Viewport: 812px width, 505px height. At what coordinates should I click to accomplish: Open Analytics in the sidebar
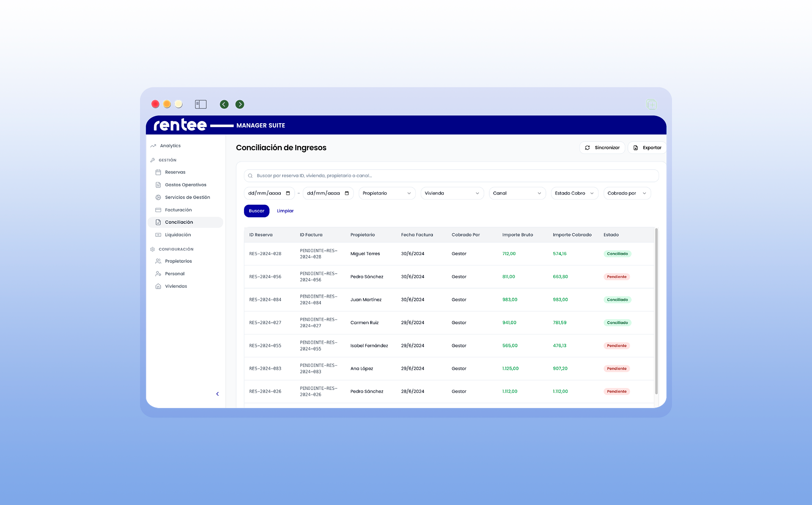click(170, 146)
